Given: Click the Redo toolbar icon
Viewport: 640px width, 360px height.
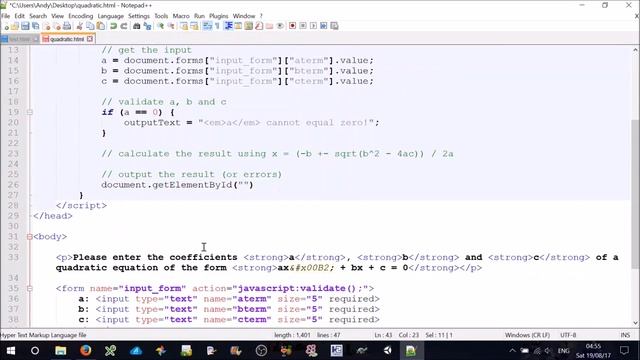Looking at the screenshot, I should pyautogui.click(x=124, y=26).
